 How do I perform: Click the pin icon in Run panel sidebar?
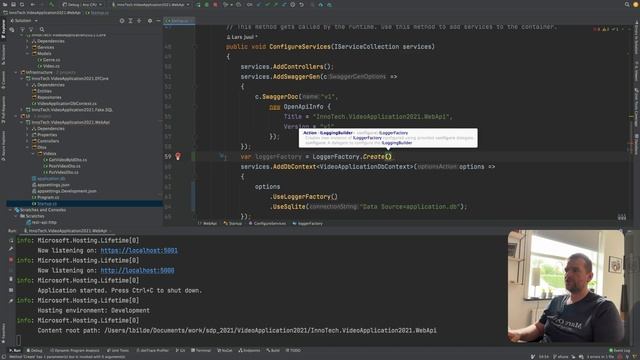pos(11,300)
